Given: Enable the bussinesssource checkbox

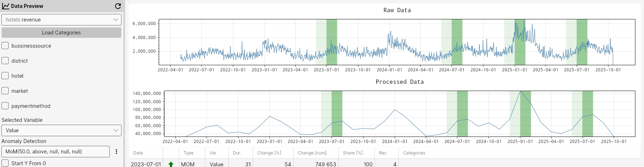Looking at the screenshot, I should click(x=5, y=46).
